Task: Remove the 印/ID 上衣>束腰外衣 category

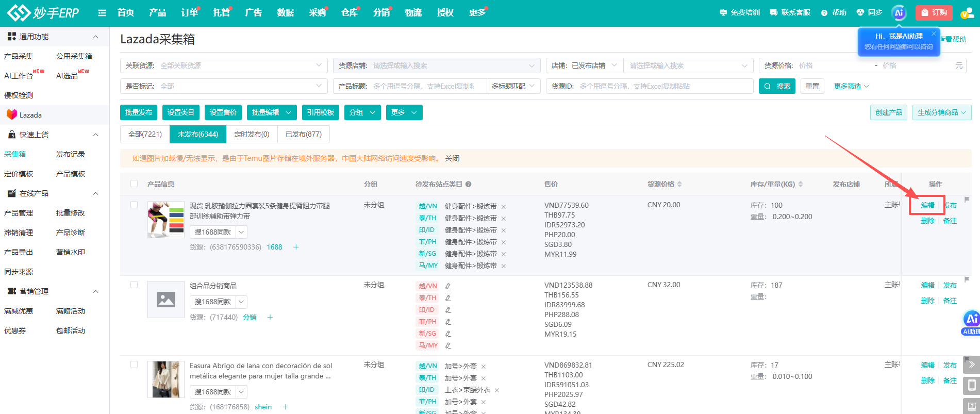Action: click(x=497, y=390)
